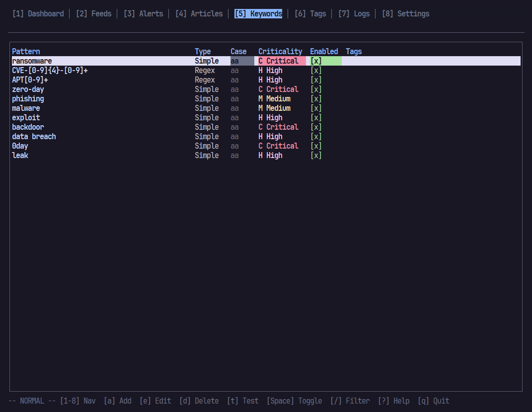Image resolution: width=532 pixels, height=412 pixels.
Task: Click the [a] Add shortcut hint
Action: [x=117, y=401]
